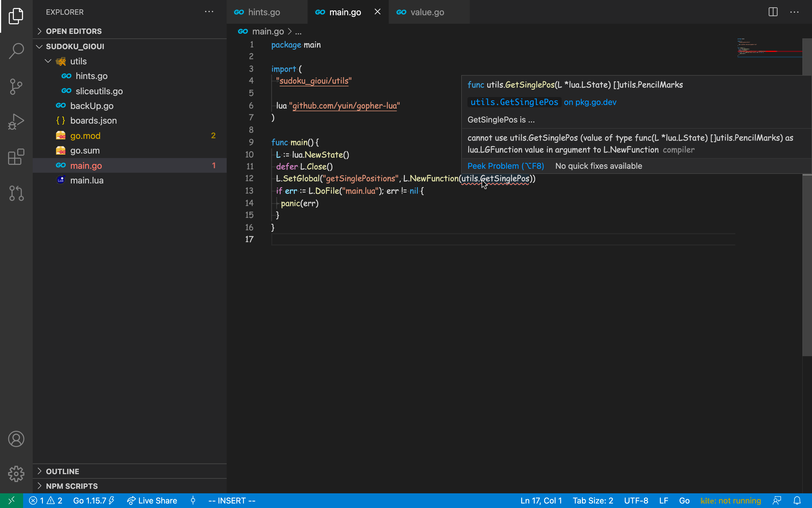Screen dimensions: 812x508
Task: Open the Source Control view icon
Action: click(16, 87)
